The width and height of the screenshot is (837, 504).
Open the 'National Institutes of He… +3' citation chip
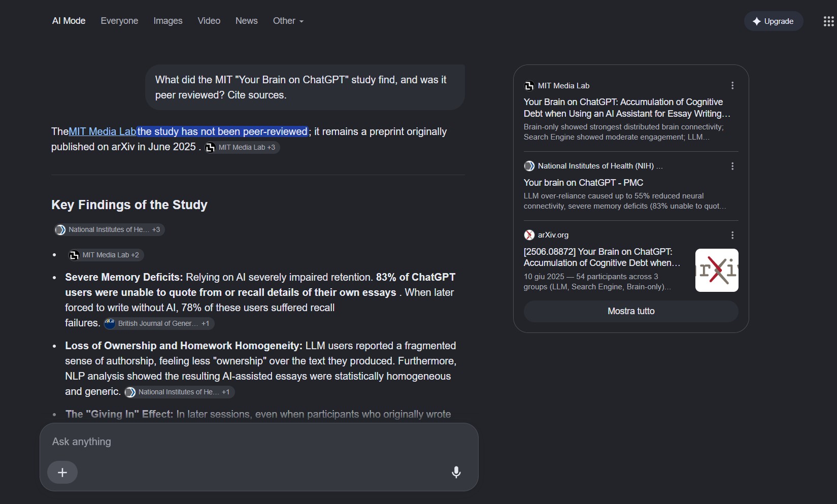tap(109, 229)
